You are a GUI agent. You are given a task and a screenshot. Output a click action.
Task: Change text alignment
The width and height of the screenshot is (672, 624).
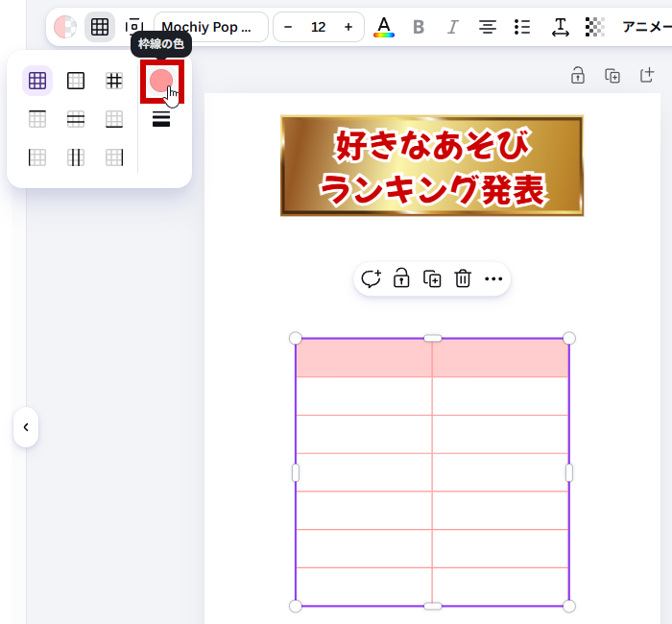point(488,27)
